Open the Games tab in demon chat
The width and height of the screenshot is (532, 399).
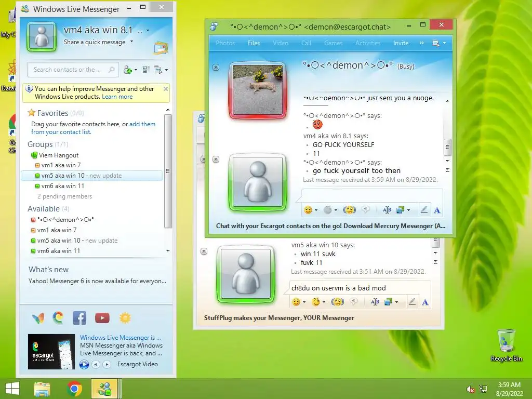pos(333,43)
